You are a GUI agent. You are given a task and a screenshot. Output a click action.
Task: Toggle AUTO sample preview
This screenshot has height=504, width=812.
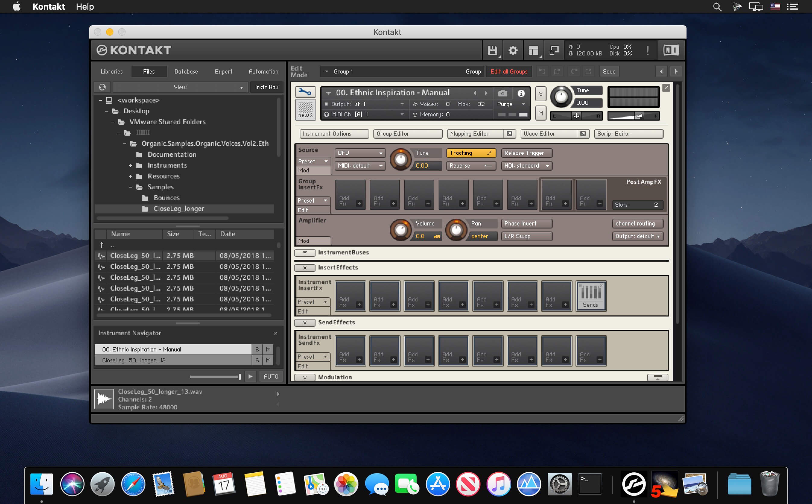point(271,376)
